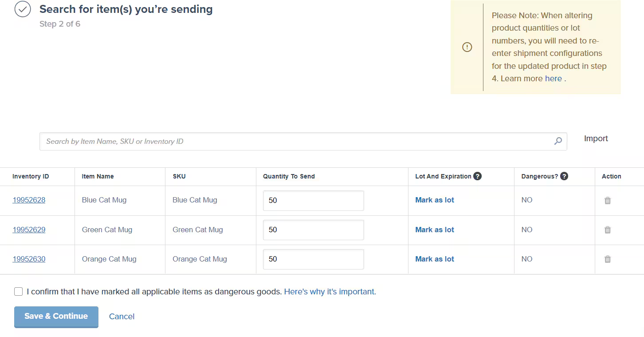Click the trash icon for Orange Cat Mug
Image resolution: width=644 pixels, height=337 pixels.
pyautogui.click(x=607, y=259)
